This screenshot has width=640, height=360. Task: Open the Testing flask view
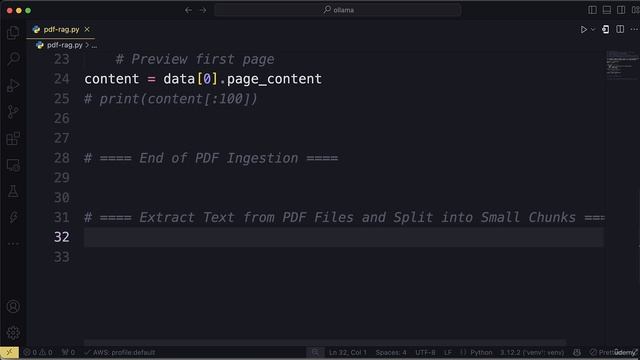click(13, 191)
